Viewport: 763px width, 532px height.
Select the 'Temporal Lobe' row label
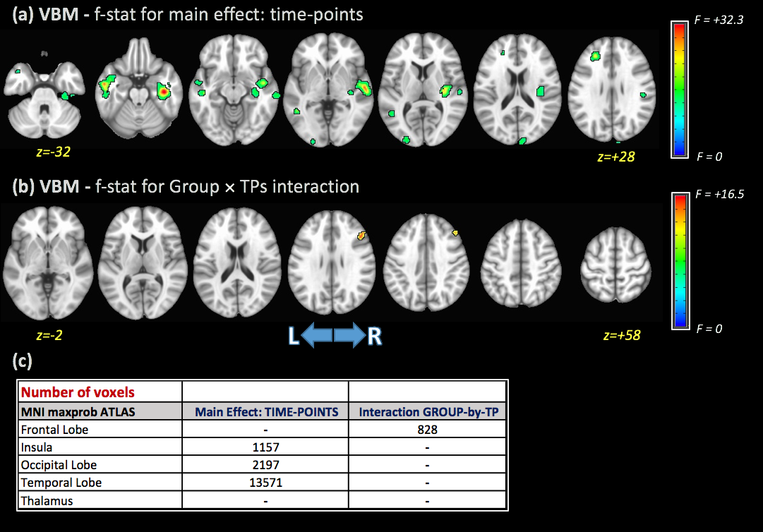pos(61,483)
